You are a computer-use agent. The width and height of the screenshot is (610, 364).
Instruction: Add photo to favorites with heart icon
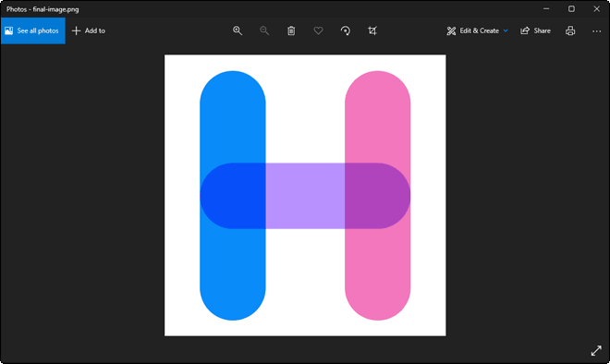click(x=318, y=30)
